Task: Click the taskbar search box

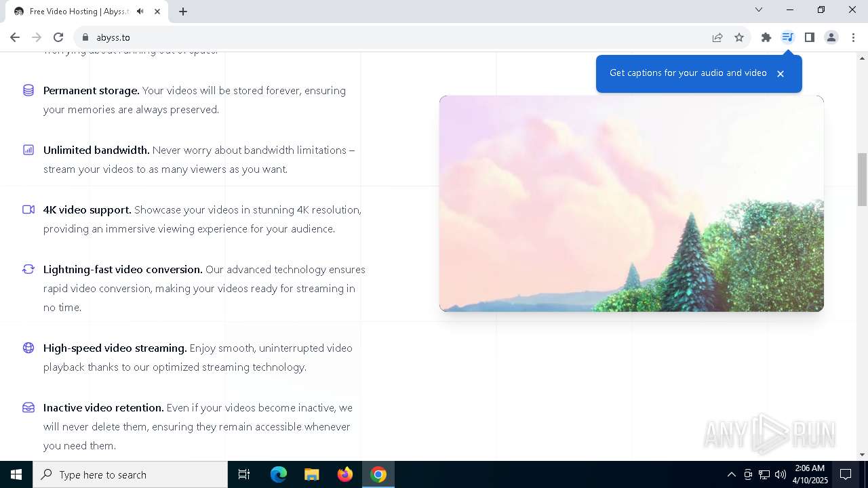Action: [x=130, y=474]
